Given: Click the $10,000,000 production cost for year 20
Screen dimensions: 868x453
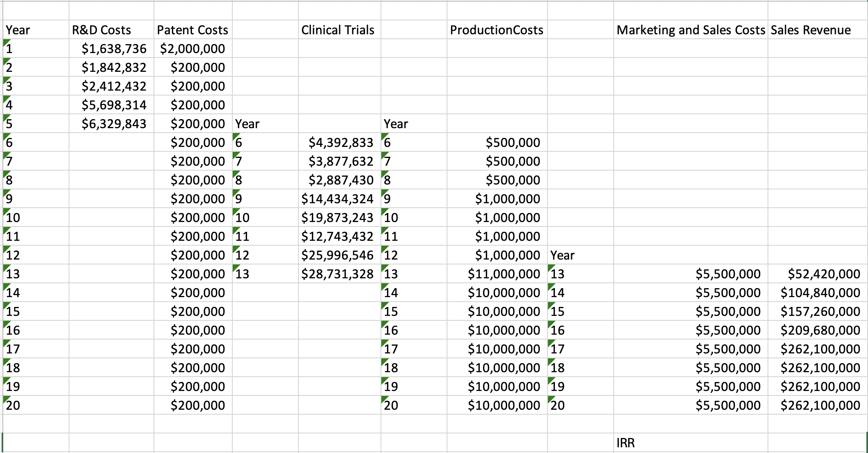Looking at the screenshot, I should (497, 405).
